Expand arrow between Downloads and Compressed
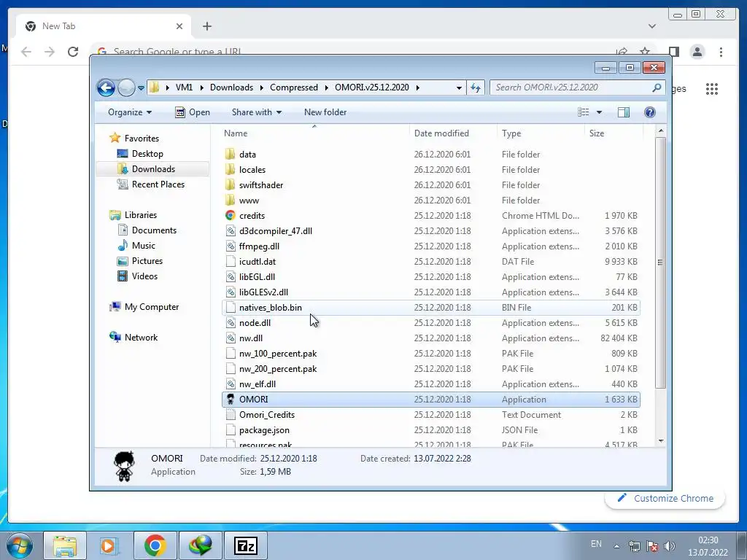The image size is (747, 560). click(x=262, y=87)
